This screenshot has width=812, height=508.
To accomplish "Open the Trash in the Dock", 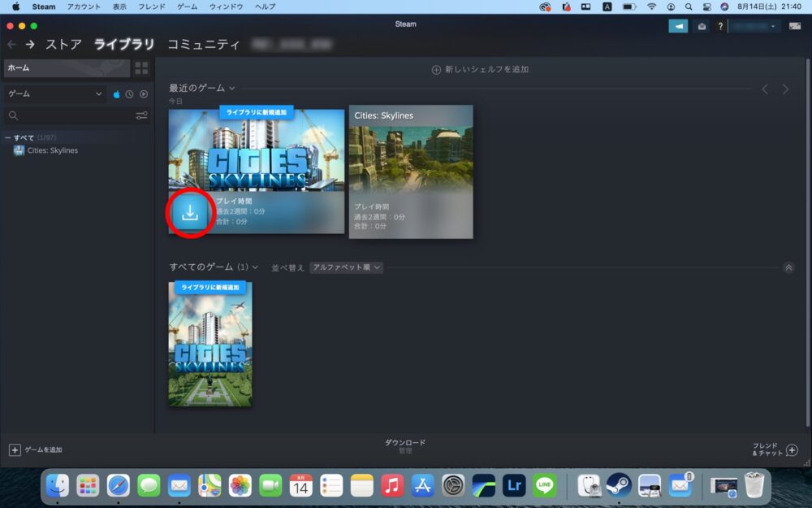I will tap(754, 485).
